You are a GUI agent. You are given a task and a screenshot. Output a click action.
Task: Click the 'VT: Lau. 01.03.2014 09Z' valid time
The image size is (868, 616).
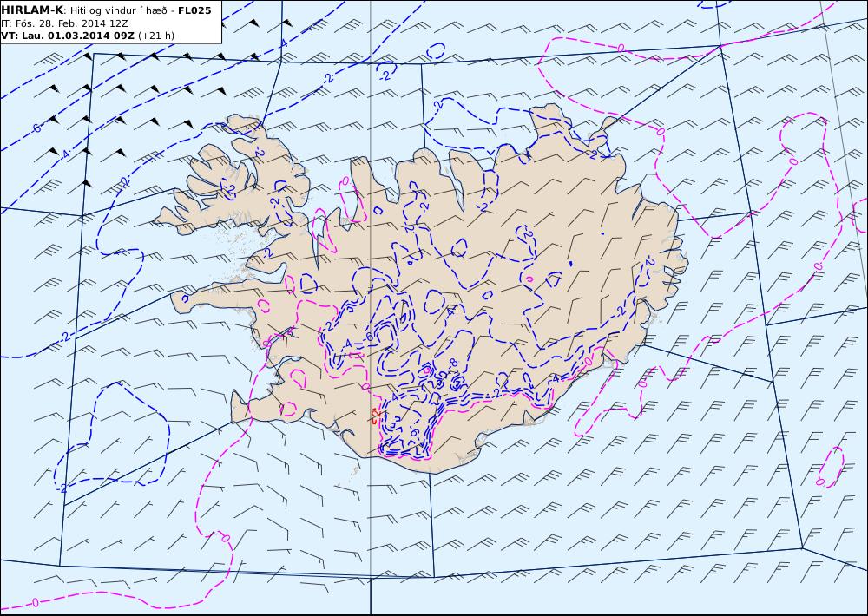tap(68, 36)
